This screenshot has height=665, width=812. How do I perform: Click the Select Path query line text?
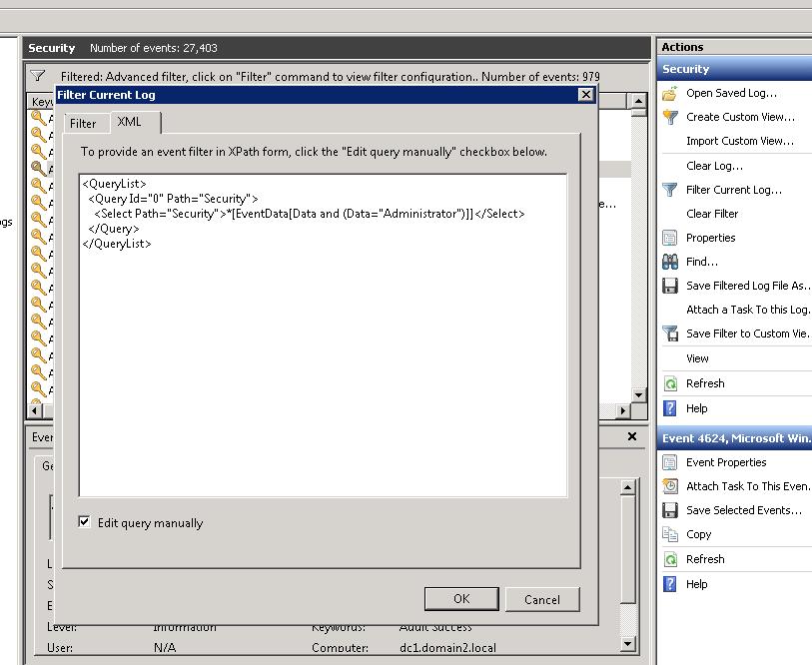(x=310, y=214)
